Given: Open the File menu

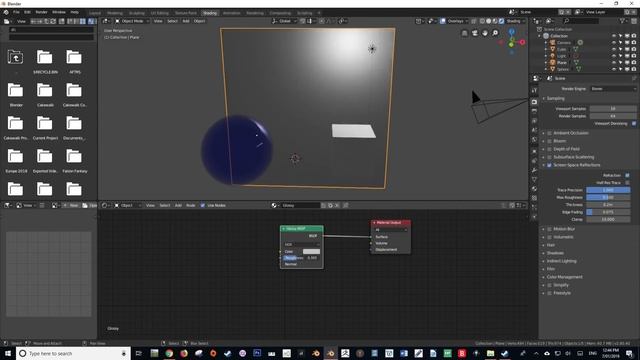Looking at the screenshot, I should coord(16,12).
